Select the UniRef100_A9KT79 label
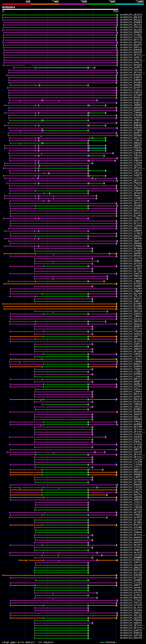This screenshot has height=644, width=146. [x=131, y=337]
